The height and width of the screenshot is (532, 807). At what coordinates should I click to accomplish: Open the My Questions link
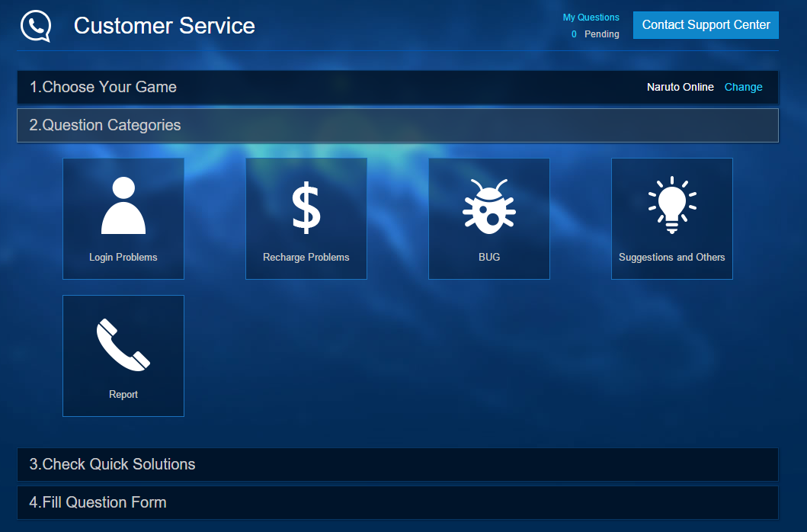(591, 18)
